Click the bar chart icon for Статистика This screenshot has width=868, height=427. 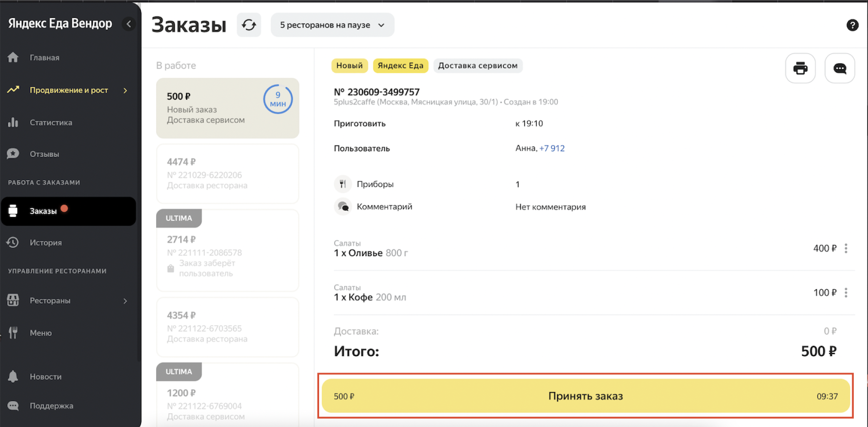(13, 122)
